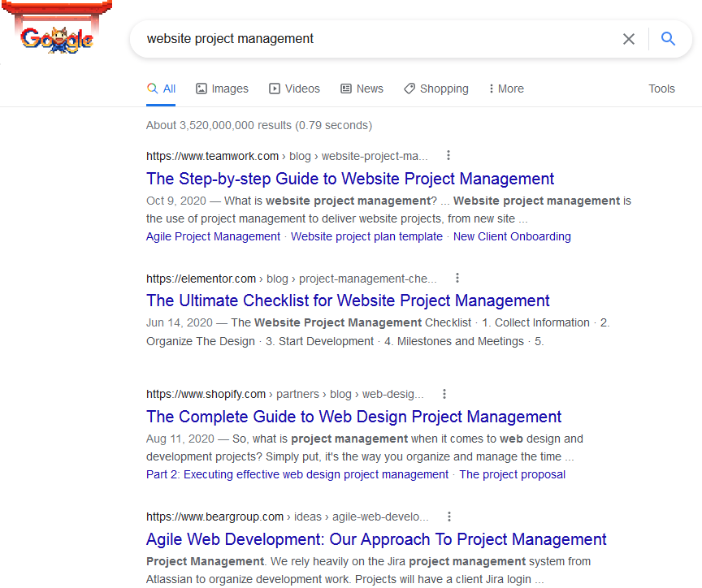
Task: Open the Tools options
Action: click(x=661, y=89)
